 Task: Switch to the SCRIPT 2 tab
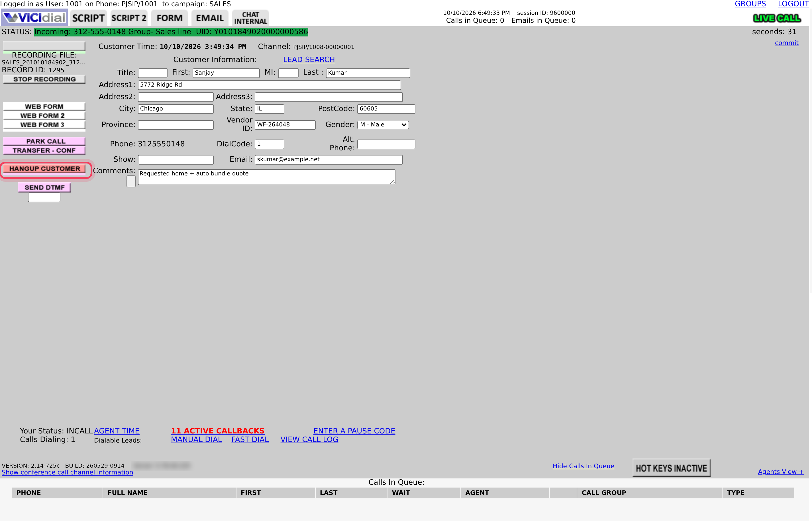(129, 18)
